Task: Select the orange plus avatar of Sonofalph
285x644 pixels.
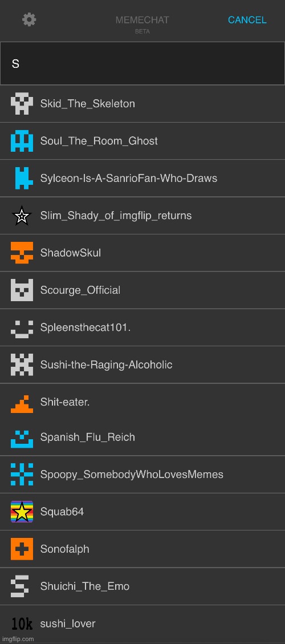Action: [22, 549]
